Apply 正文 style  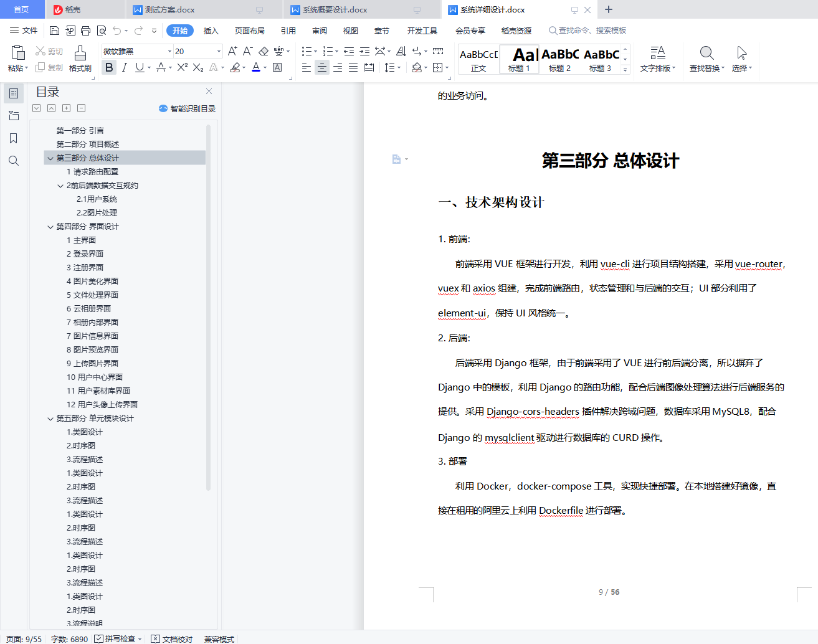pyautogui.click(x=478, y=60)
